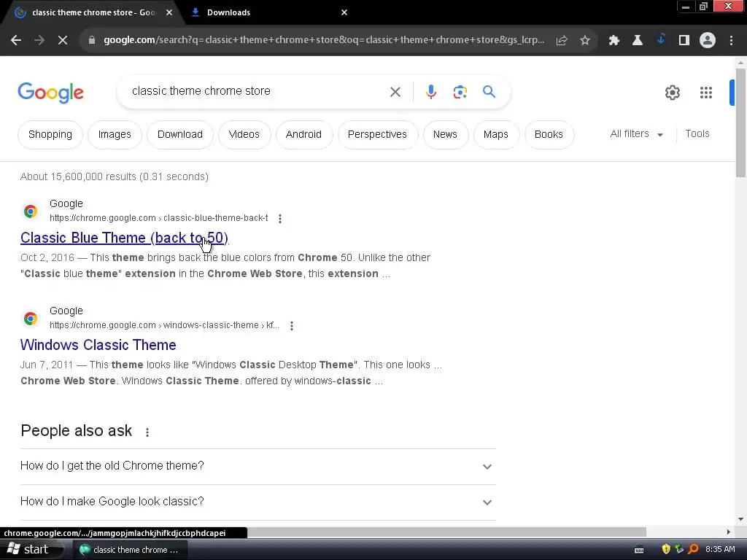This screenshot has height=560, width=747.
Task: Open the Windows start button
Action: [x=31, y=550]
